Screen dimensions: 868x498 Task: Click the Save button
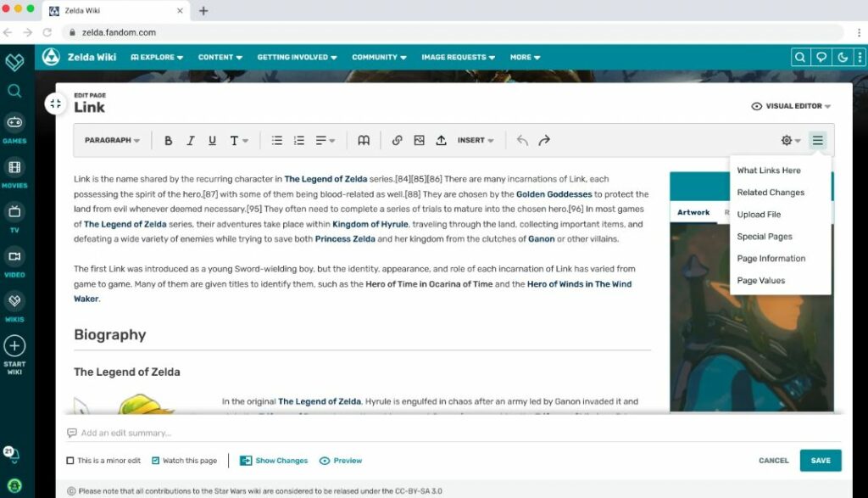(x=821, y=461)
